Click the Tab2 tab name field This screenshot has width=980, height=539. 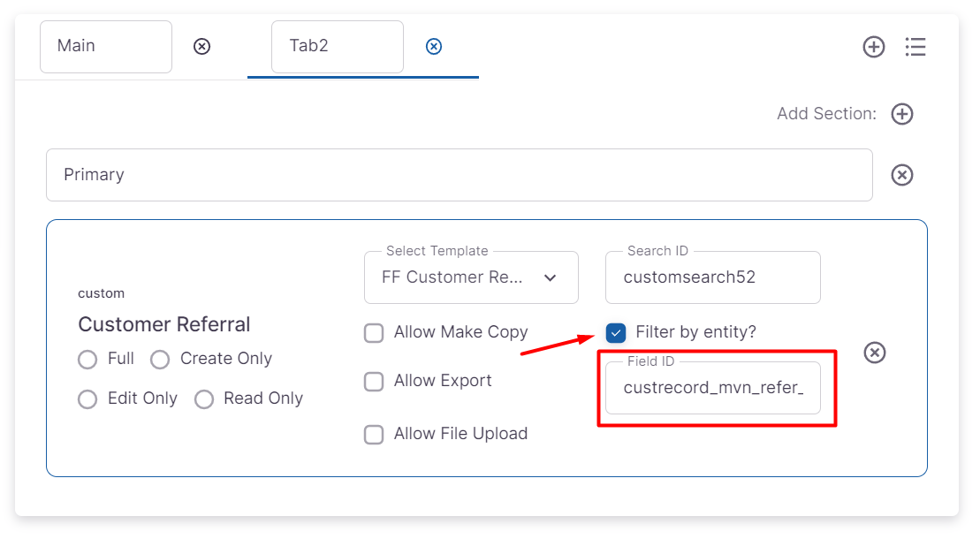(337, 47)
